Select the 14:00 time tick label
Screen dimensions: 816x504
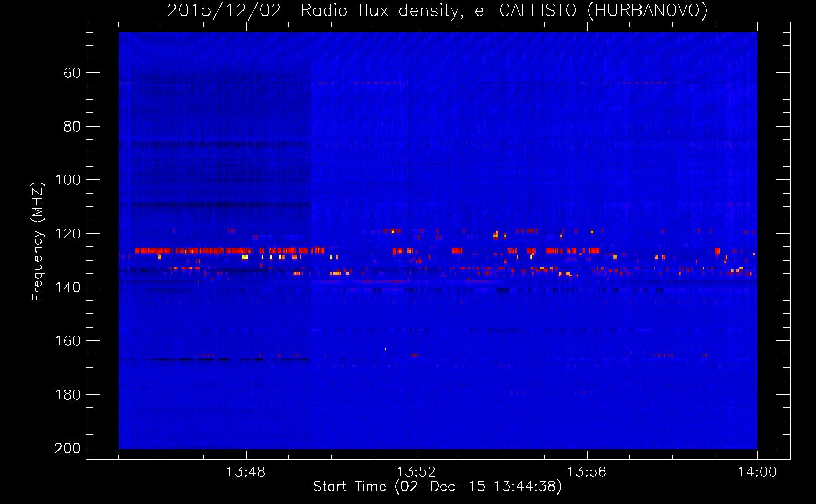tap(757, 472)
